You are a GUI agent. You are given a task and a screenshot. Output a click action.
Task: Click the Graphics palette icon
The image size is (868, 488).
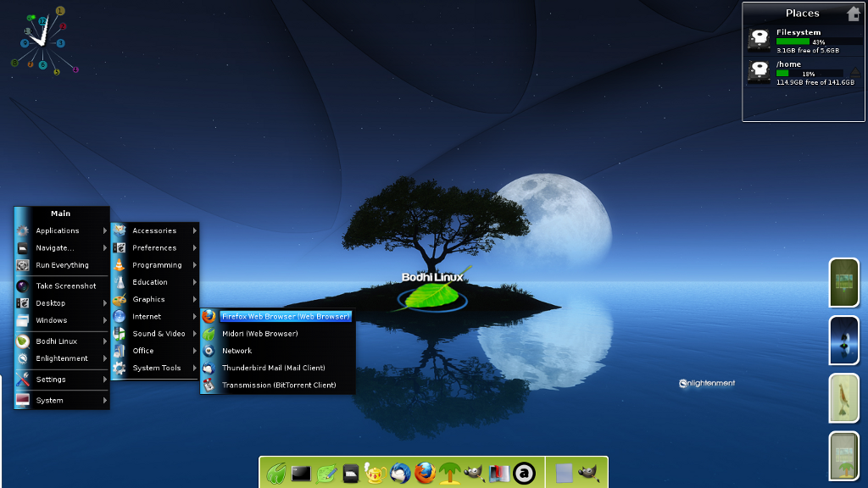pos(120,299)
